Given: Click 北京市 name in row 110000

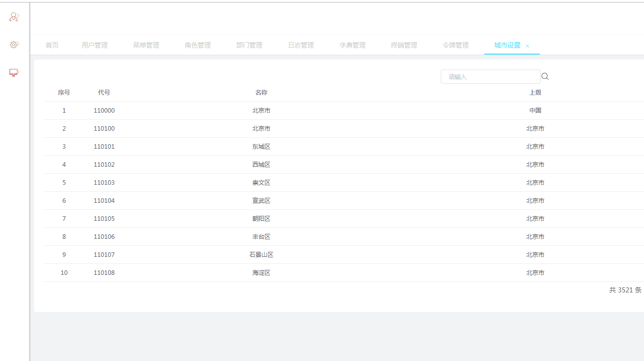Looking at the screenshot, I should coord(261,111).
